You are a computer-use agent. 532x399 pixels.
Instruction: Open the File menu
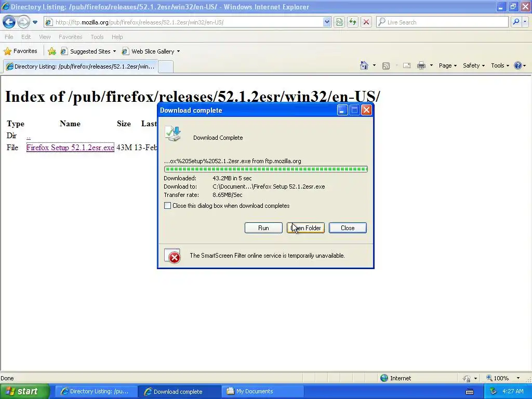pos(9,37)
